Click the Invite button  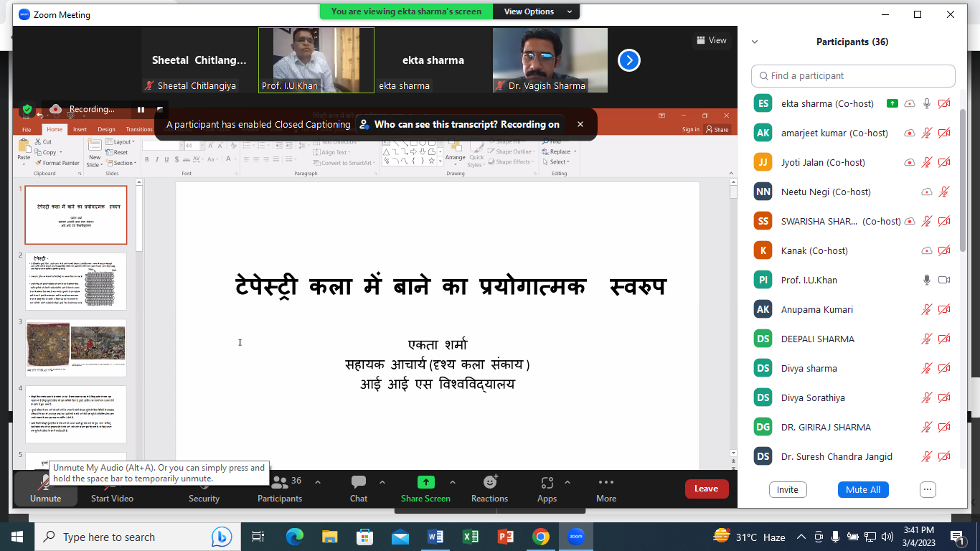pos(787,489)
